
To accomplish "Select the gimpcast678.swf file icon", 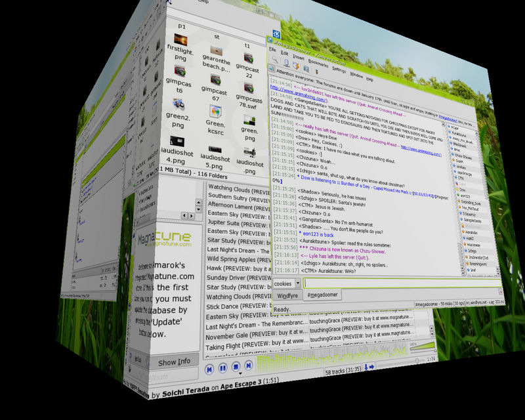I will (x=249, y=88).
